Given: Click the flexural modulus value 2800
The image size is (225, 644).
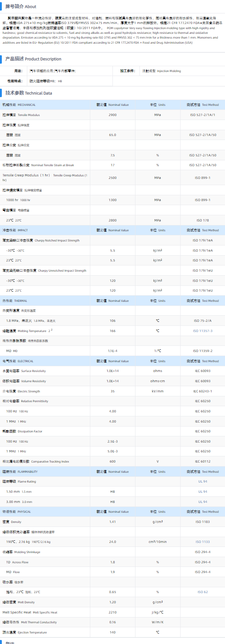Looking at the screenshot, I should 112,220.
